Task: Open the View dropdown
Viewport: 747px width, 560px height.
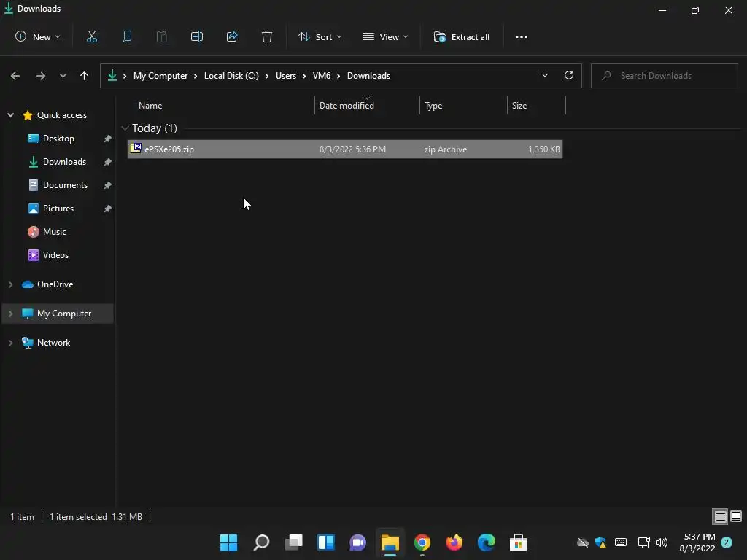Action: point(385,36)
